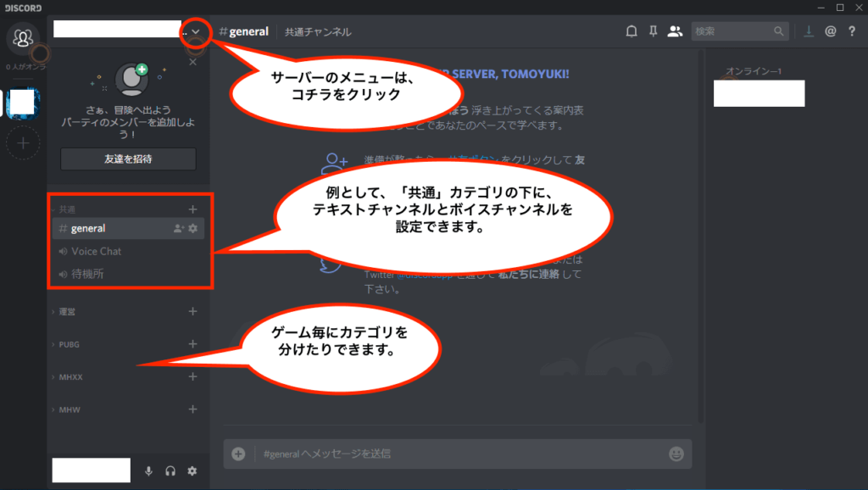This screenshot has height=490, width=868.
Task: Click the download apps icon
Action: 809,31
